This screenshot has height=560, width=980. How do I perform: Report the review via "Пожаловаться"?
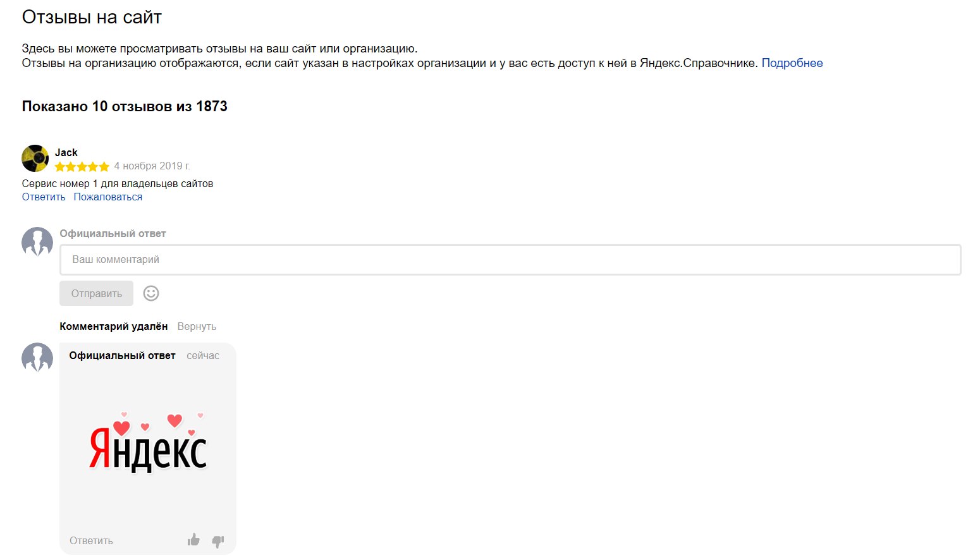click(x=107, y=197)
